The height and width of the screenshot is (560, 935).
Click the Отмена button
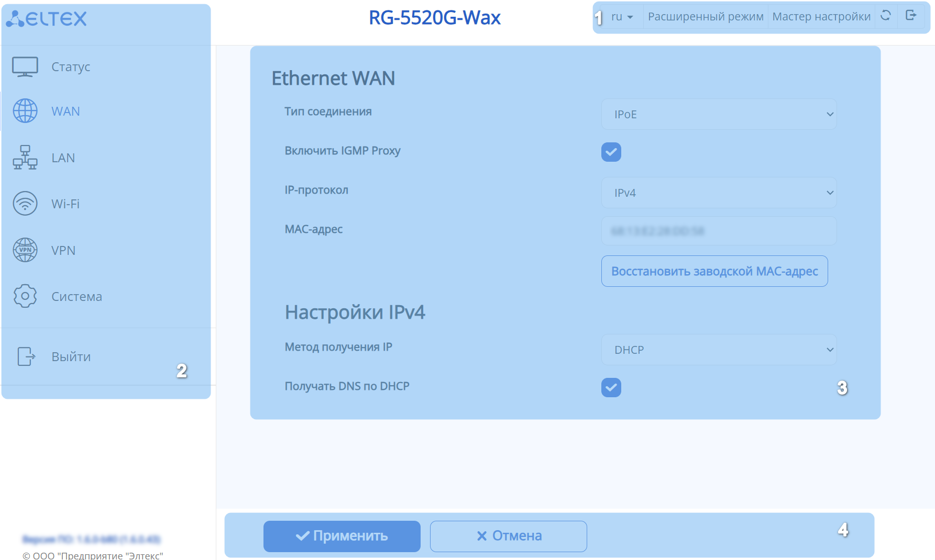coord(509,536)
